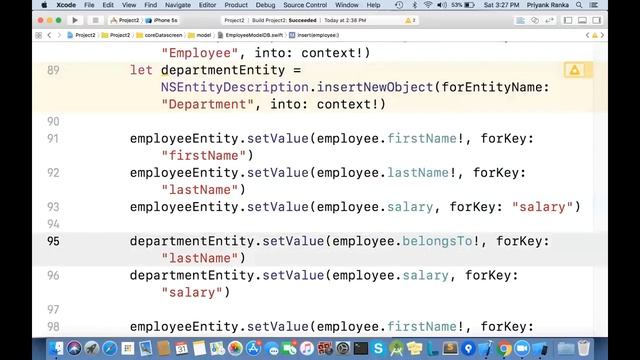
Task: Open Notification Center icon
Action: [x=594, y=5]
